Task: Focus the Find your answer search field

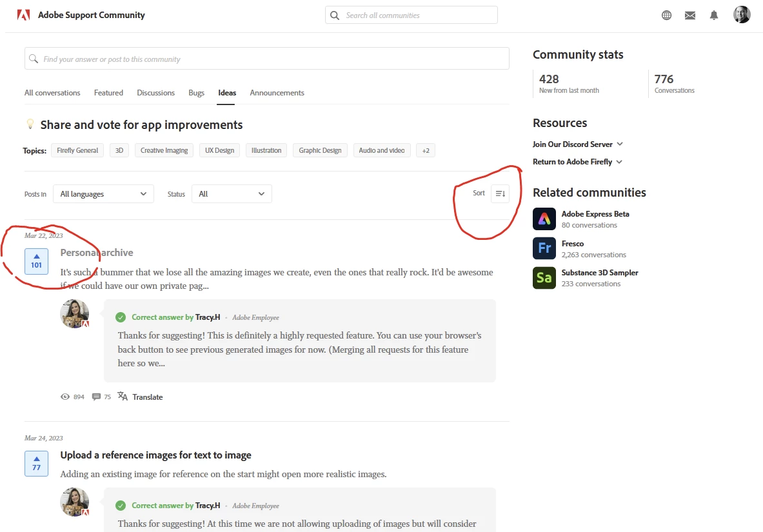Action: point(266,59)
